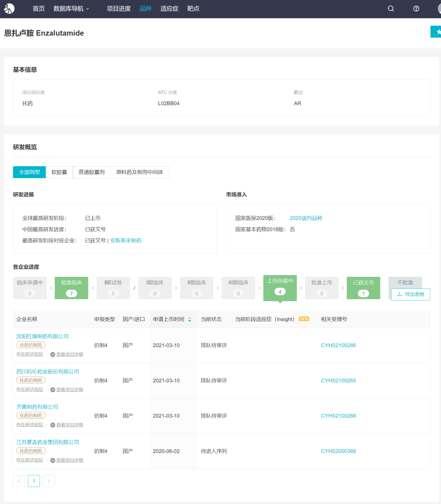Select 已获文号 stage with 1
Image resolution: width=441 pixels, height=504 pixels.
click(364, 288)
